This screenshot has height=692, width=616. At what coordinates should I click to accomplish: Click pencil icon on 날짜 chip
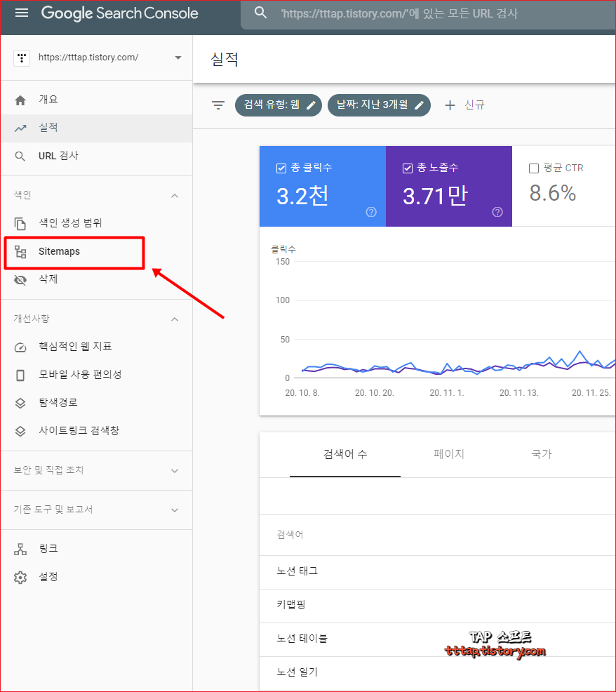click(419, 105)
